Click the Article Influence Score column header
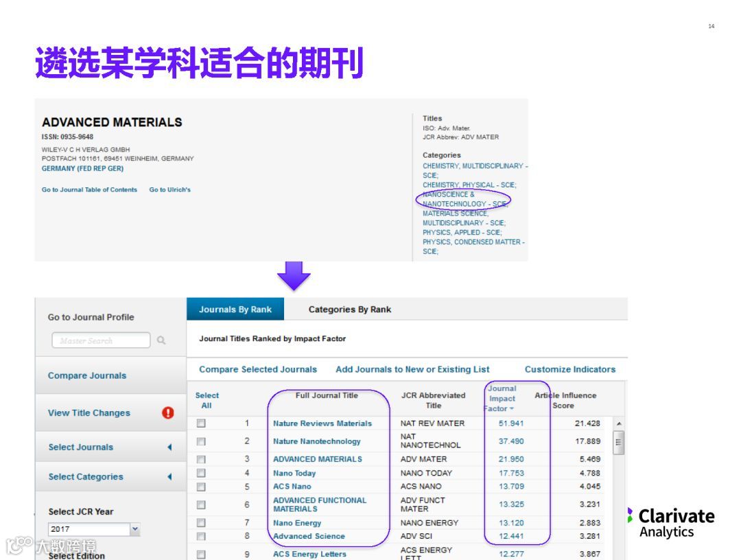This screenshot has width=741, height=560. click(565, 400)
